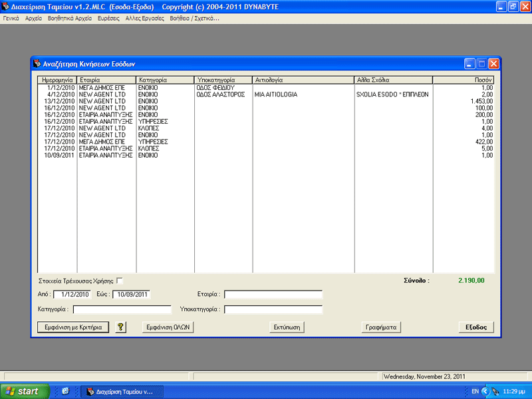Screen dimensions: 532x399
Task: Open the Βοηθητικά Αρχεία menu
Action: (x=70, y=19)
